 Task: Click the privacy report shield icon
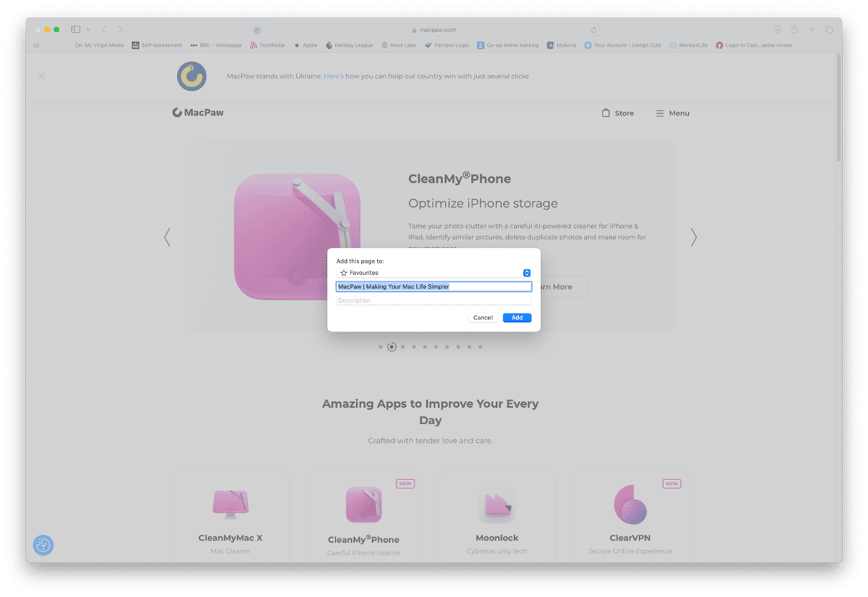click(258, 30)
